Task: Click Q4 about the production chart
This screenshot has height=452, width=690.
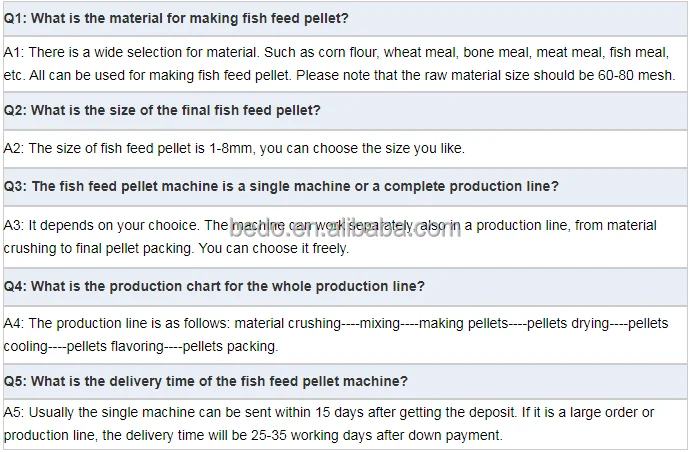Action: 345,287
